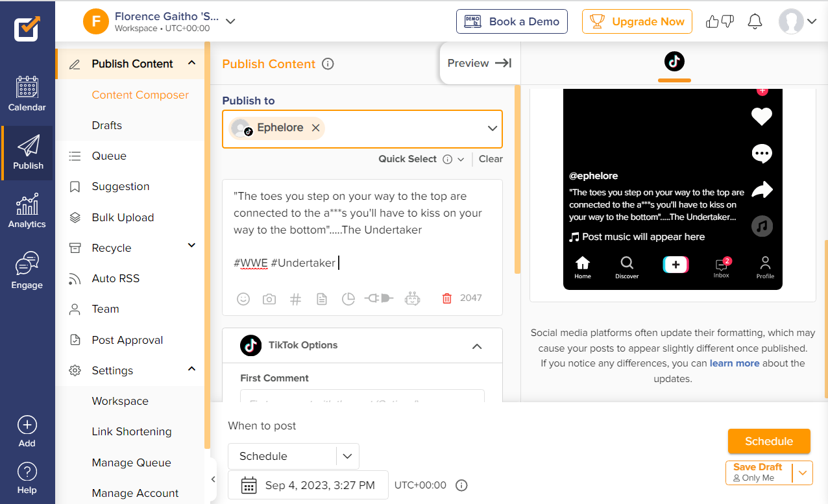
Task: Click the composer panel orange scrollbar
Action: tap(517, 178)
